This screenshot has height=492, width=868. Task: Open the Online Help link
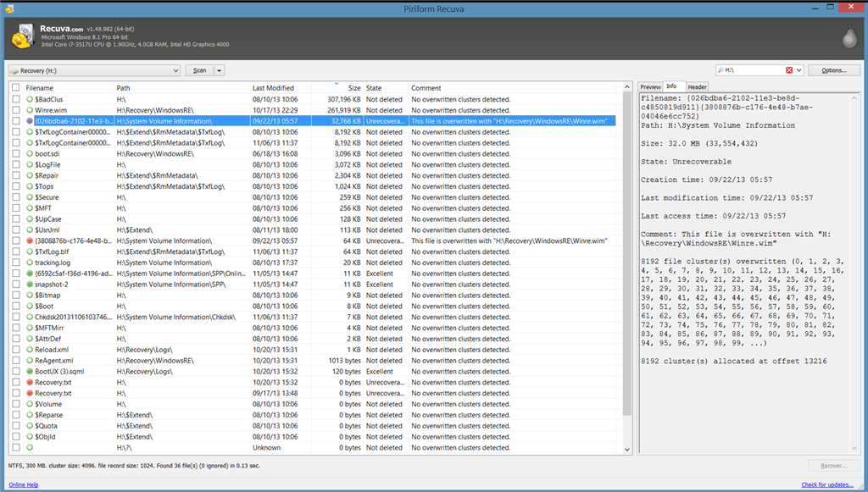tap(23, 485)
